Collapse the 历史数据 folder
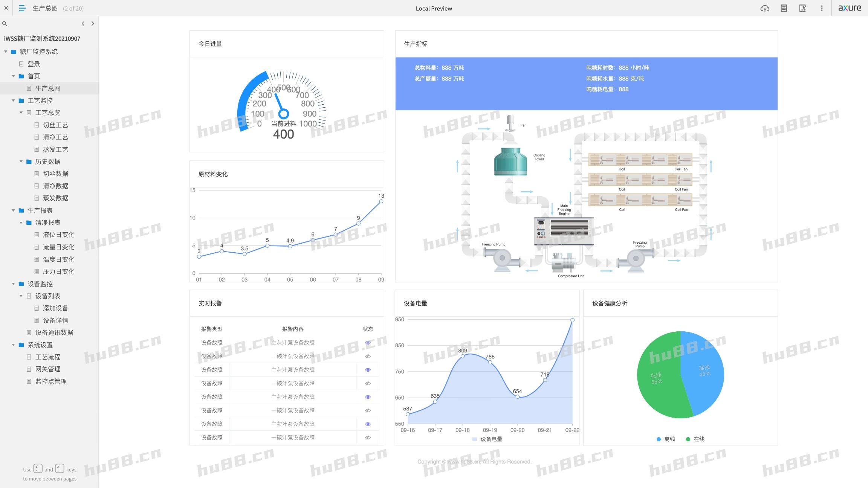Screen dimensions: 868x488 21,162
